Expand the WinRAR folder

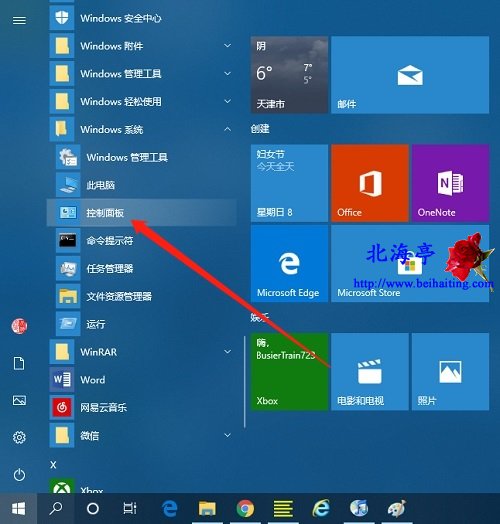228,352
